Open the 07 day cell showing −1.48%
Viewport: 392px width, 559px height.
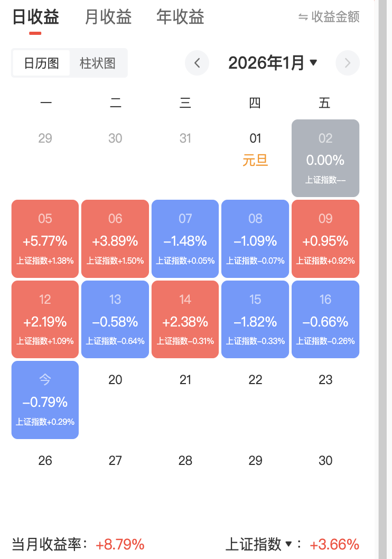coord(185,239)
